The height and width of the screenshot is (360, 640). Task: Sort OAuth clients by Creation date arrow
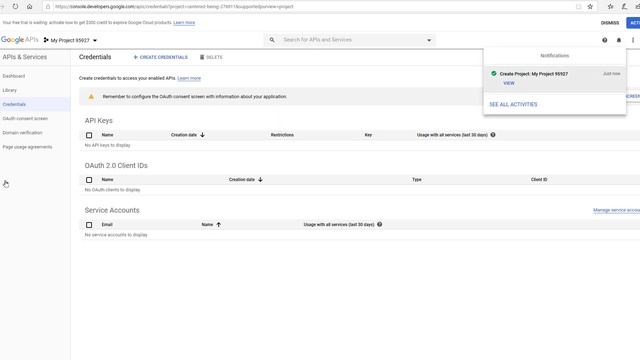click(260, 180)
